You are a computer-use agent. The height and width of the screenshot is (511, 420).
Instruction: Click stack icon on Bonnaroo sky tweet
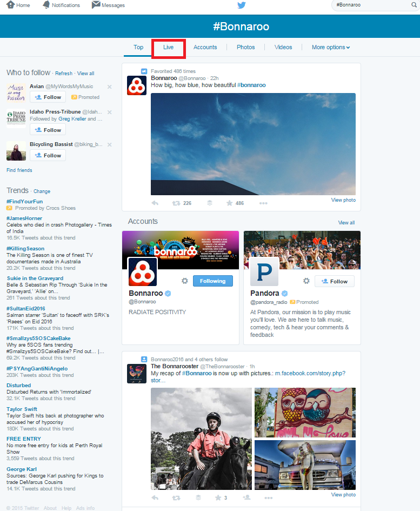tap(210, 203)
